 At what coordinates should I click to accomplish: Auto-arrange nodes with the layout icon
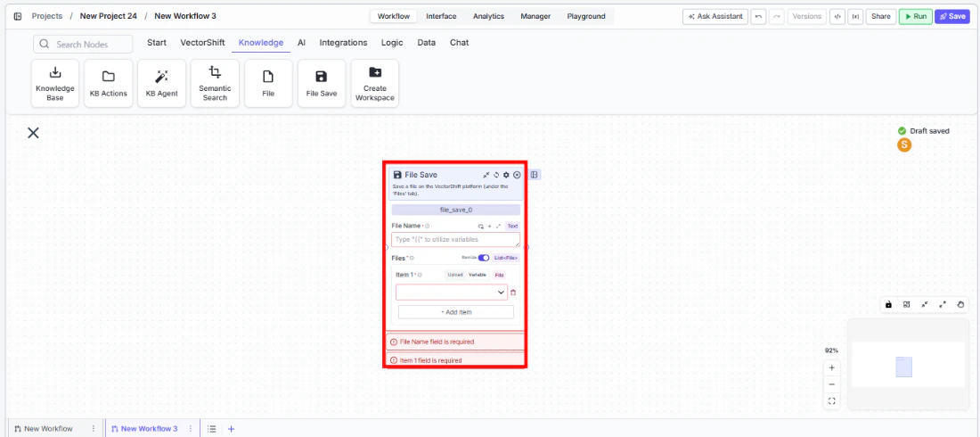(x=906, y=304)
